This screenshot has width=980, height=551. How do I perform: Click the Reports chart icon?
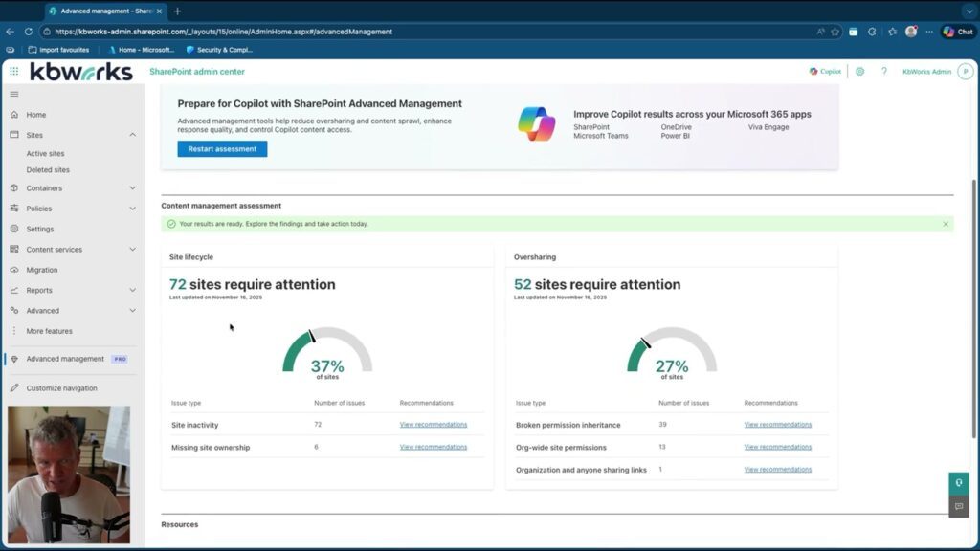pyautogui.click(x=13, y=290)
